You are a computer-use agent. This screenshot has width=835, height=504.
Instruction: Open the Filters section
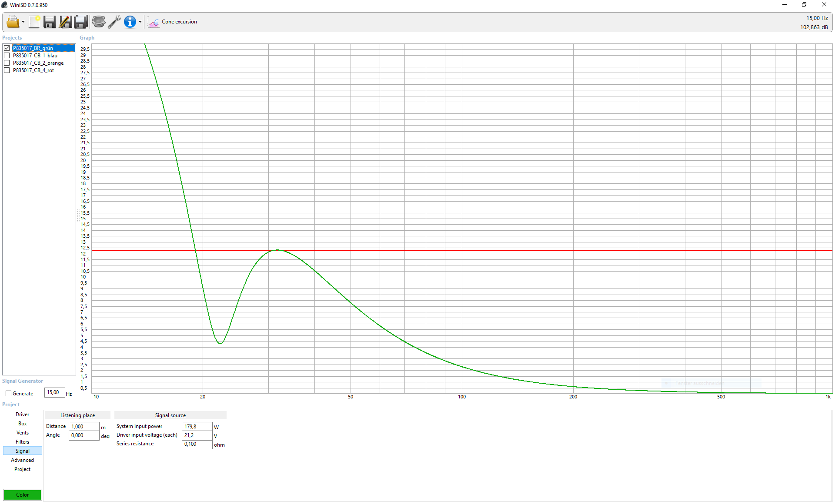22,442
